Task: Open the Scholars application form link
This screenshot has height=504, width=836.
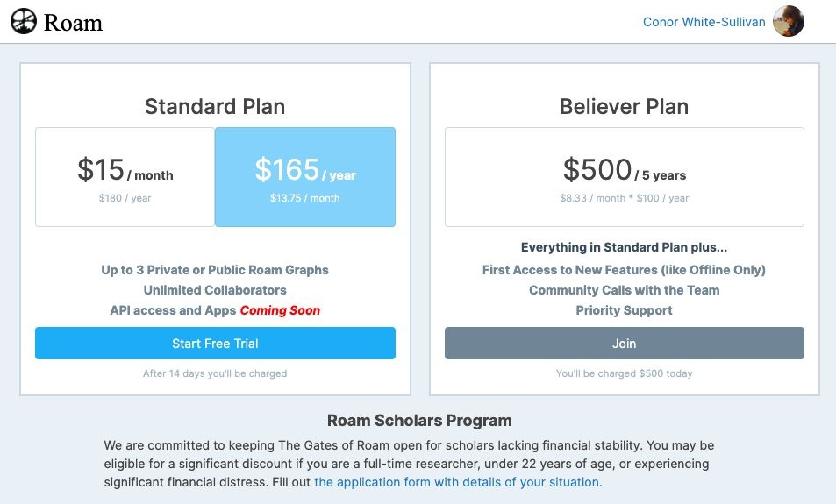Action: (458, 482)
